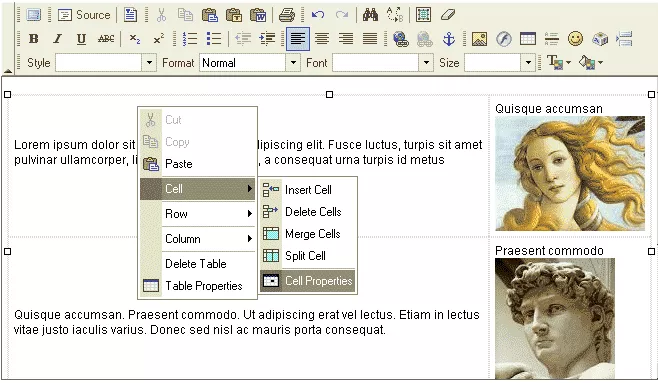Click the Source view button

pyautogui.click(x=84, y=15)
